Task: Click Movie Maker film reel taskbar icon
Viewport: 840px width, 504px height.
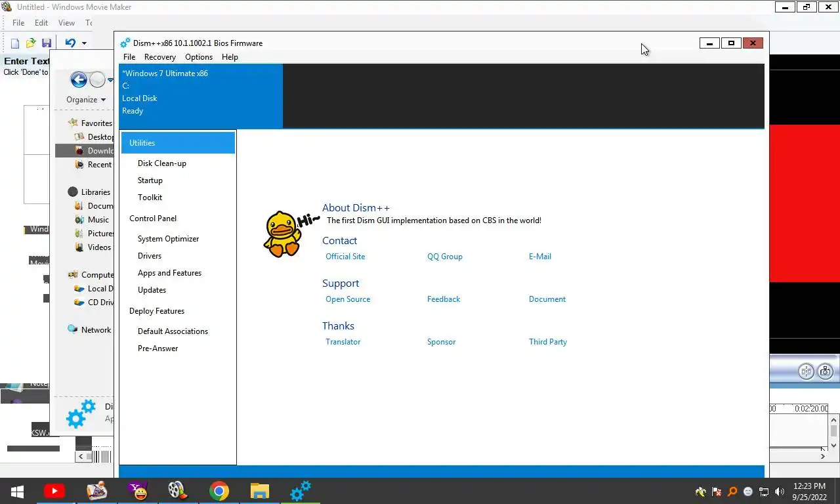Action: pyautogui.click(x=177, y=491)
